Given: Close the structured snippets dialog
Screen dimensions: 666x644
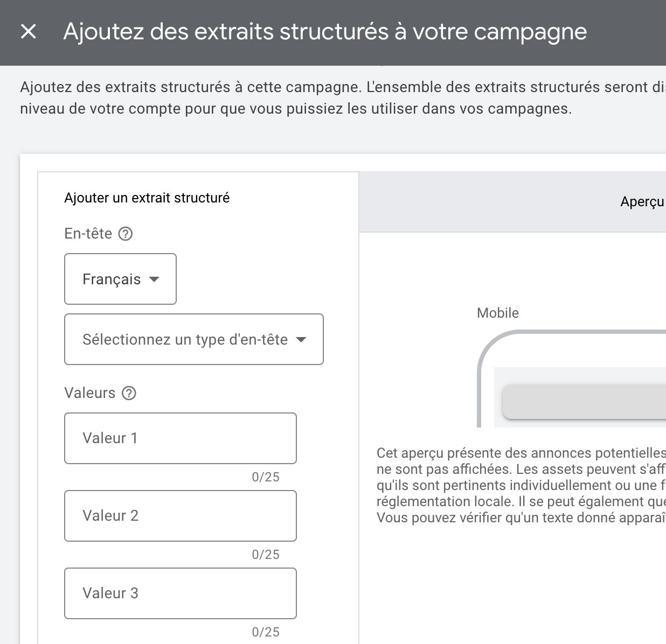Looking at the screenshot, I should pos(28,32).
